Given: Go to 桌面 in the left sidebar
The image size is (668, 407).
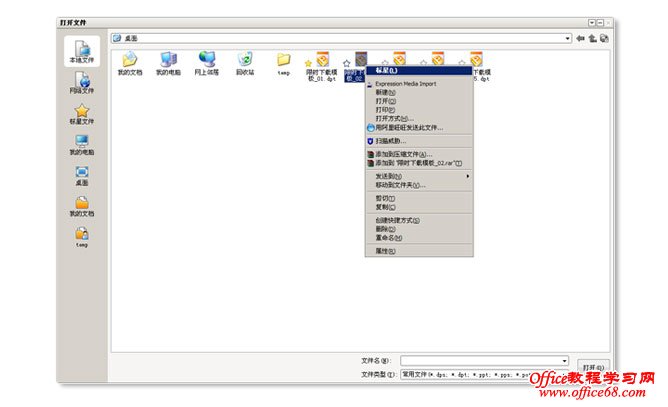Looking at the screenshot, I should (82, 176).
